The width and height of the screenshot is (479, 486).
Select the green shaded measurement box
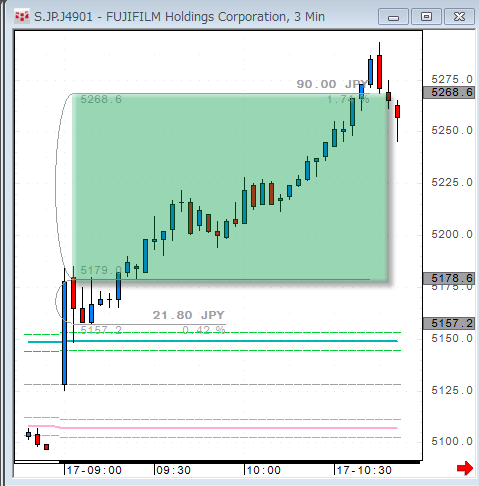[230, 187]
